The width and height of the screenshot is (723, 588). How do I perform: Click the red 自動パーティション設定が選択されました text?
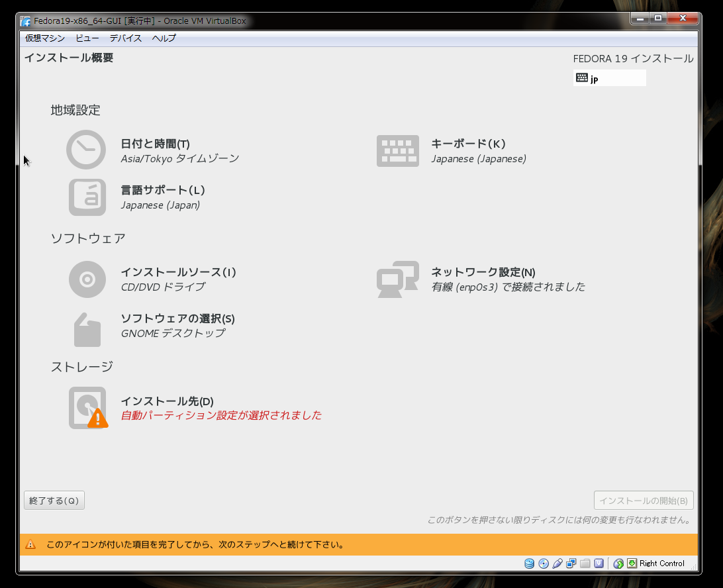pyautogui.click(x=221, y=416)
